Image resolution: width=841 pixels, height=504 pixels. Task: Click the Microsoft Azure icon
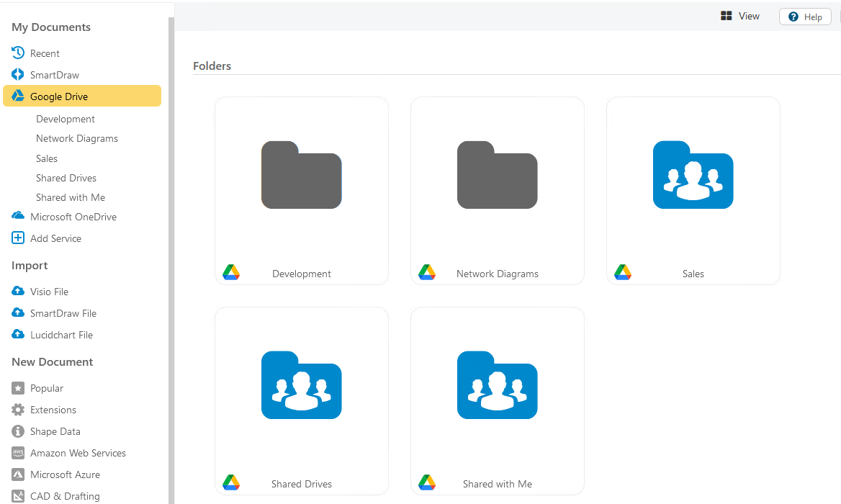tap(18, 474)
